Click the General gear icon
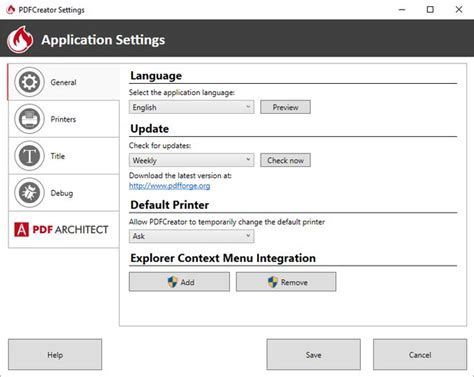Image resolution: width=474 pixels, height=377 pixels. 29,82
